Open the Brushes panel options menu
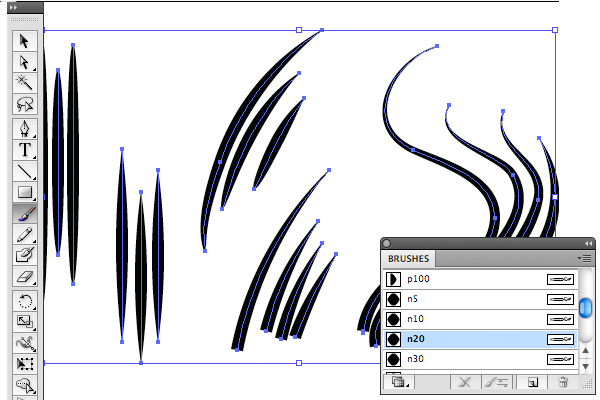600x400 pixels. [x=584, y=259]
